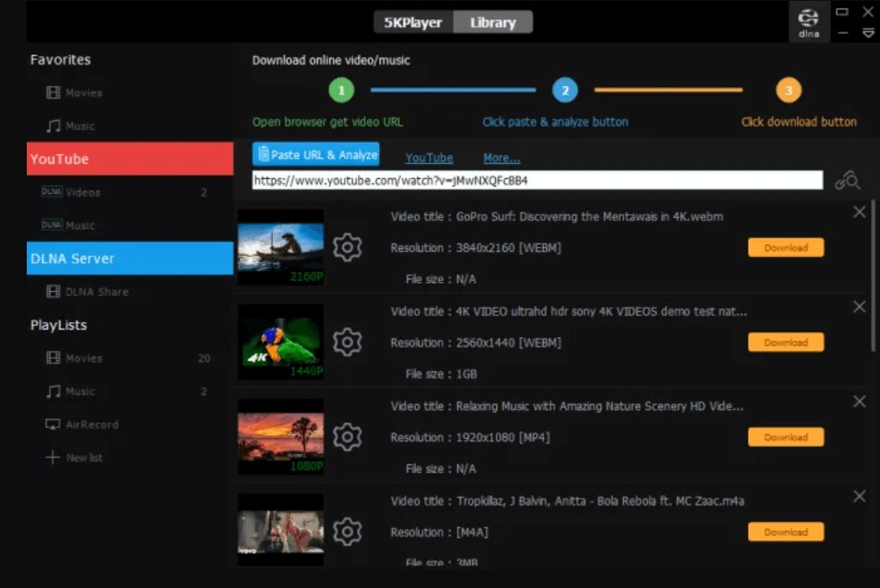Open settings gear for GoPro Surf video
Viewport: 880px width, 588px height.
click(347, 247)
